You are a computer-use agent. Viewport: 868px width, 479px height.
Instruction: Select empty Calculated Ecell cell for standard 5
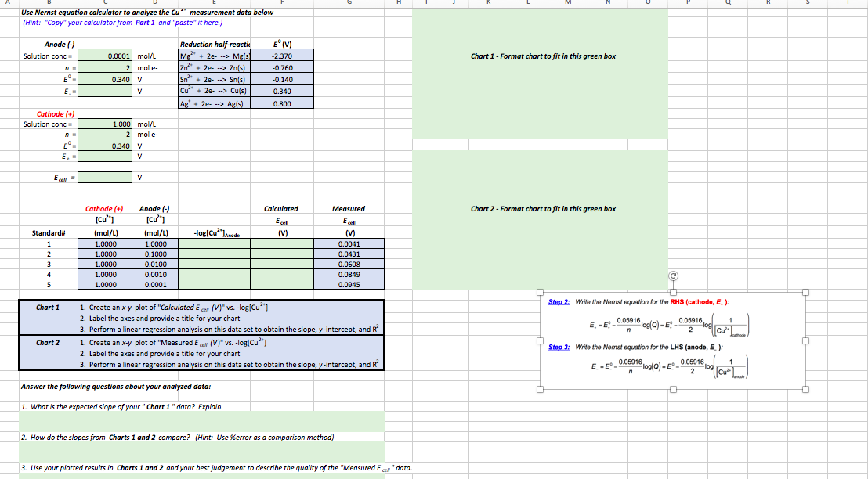click(x=282, y=284)
